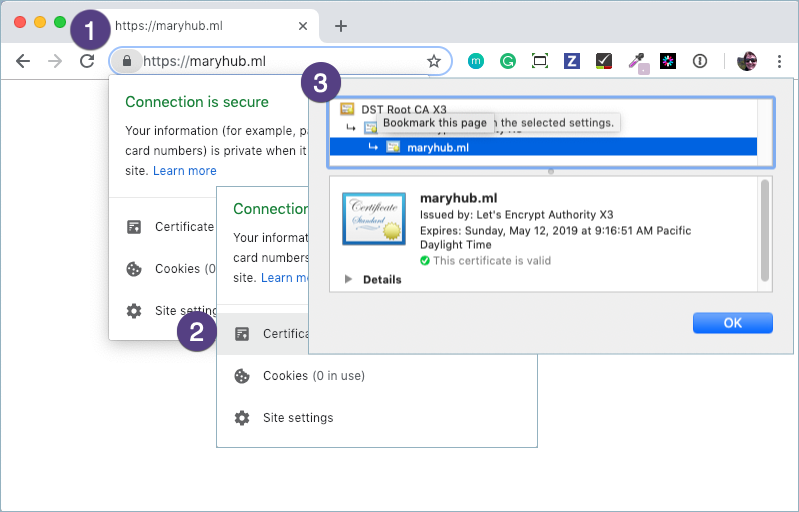Expand the Details disclosure triangle
The height and width of the screenshot is (512, 799).
(349, 279)
